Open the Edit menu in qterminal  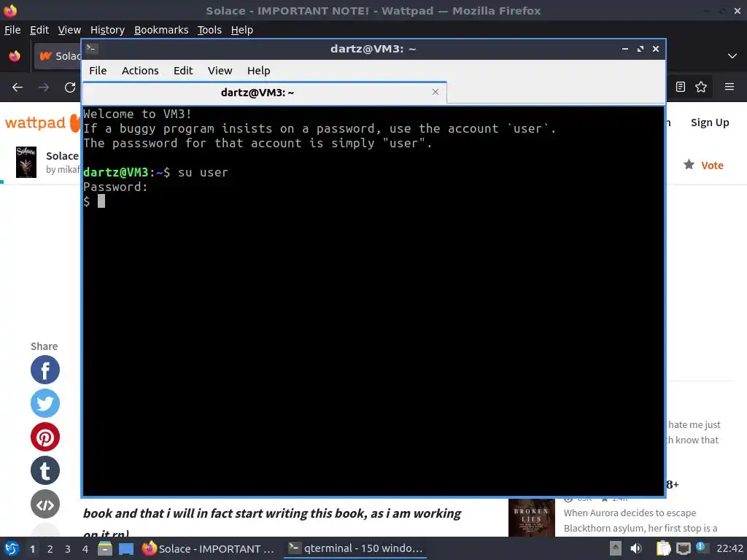(x=183, y=71)
